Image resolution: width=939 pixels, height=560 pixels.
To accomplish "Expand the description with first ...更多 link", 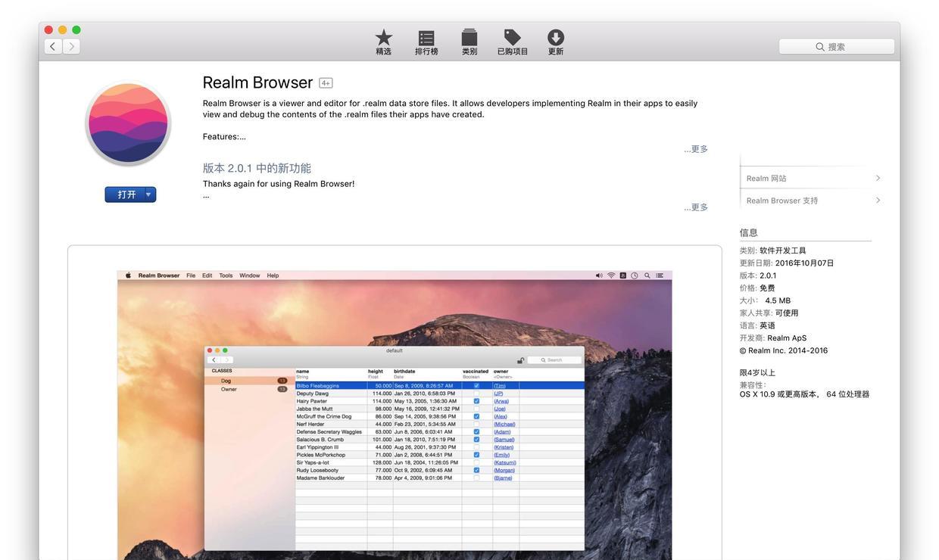I will 696,149.
